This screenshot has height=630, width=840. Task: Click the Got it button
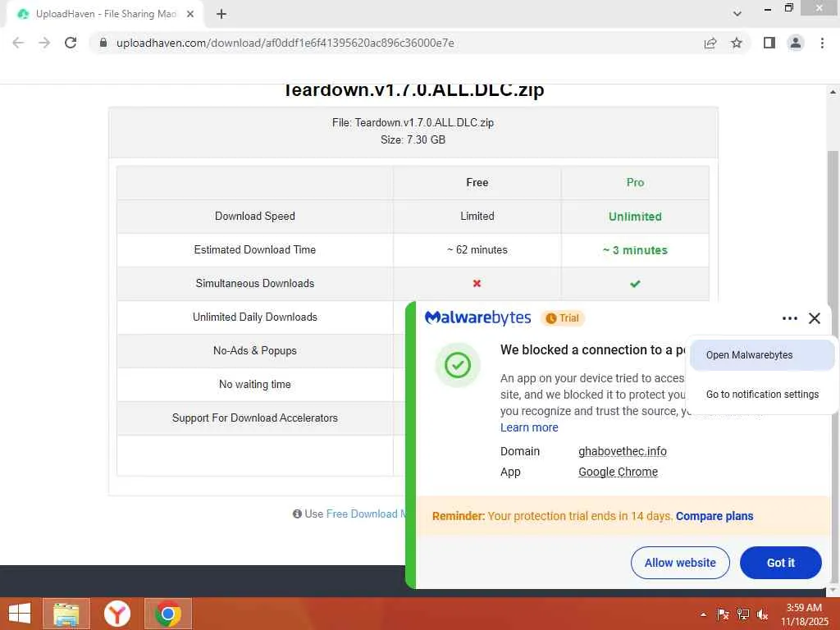(781, 563)
